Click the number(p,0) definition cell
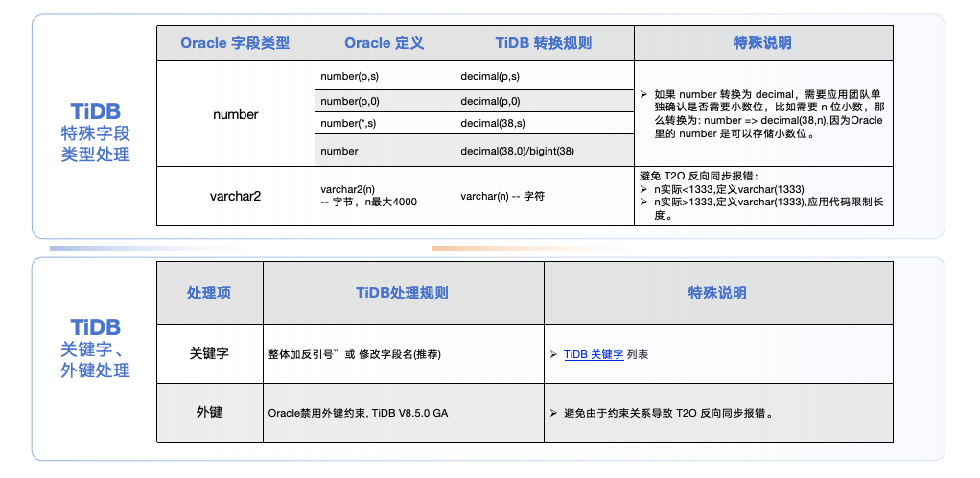This screenshot has width=980, height=478. 384,101
